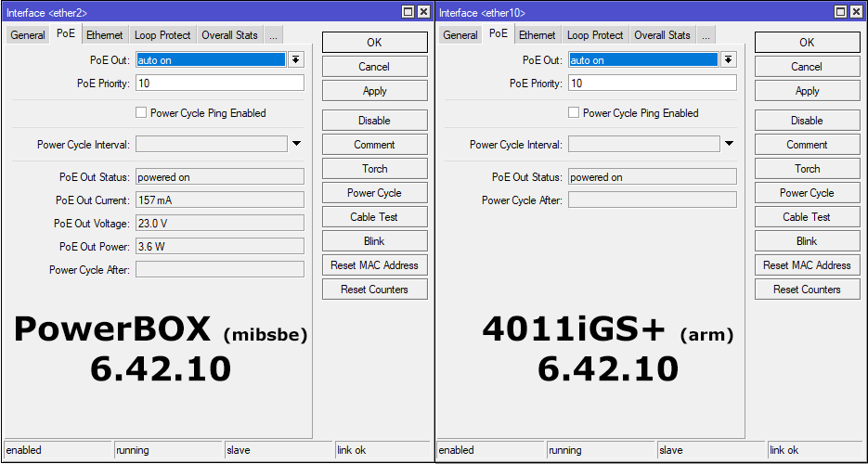
Task: Select PoE Out Current value 157 mA
Action: click(220, 200)
